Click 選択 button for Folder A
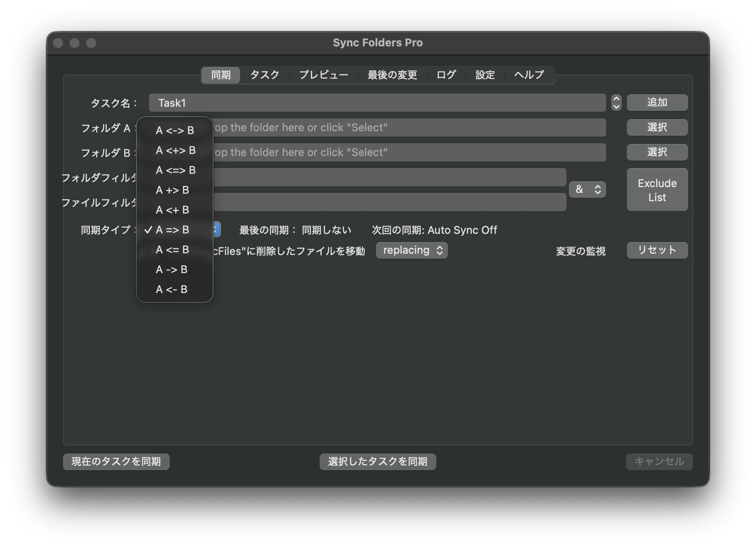Screen dimensions: 756x548 tap(657, 127)
